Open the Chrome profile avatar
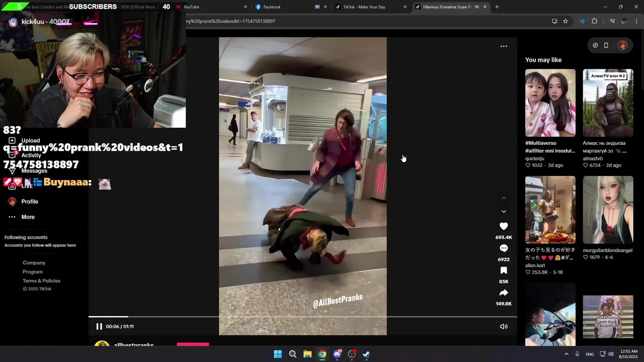The height and width of the screenshot is (362, 644). pyautogui.click(x=624, y=21)
